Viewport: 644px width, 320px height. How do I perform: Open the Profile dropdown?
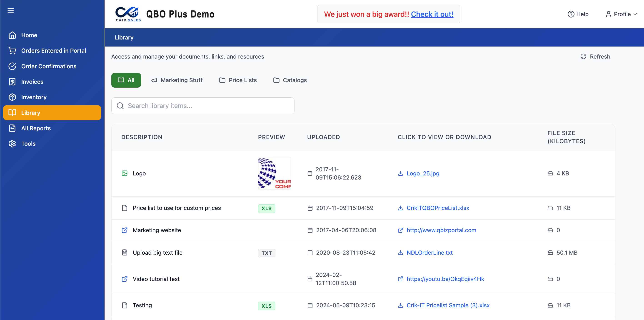(621, 14)
